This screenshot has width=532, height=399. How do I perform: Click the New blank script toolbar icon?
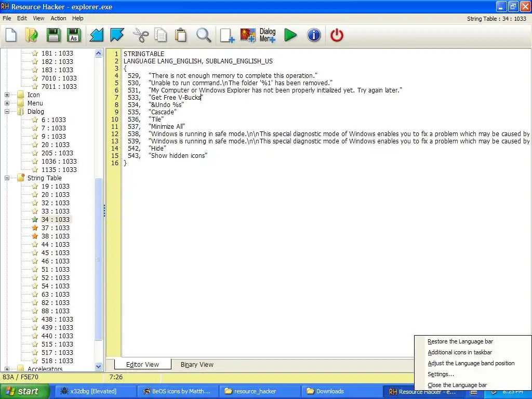[x=11, y=35]
